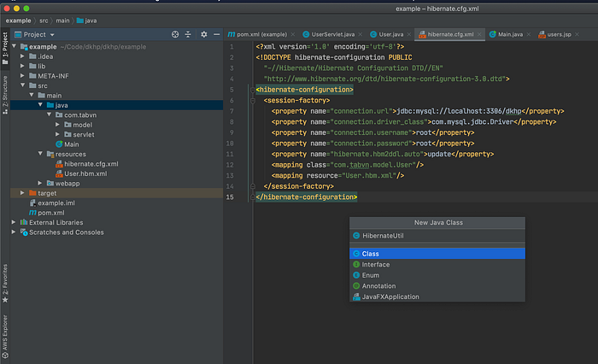Toggle the 1: Project tool window button
Screen dimensions: 598x364
tap(5, 49)
